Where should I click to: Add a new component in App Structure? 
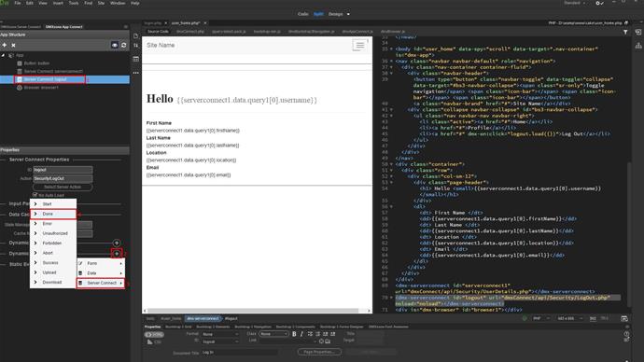[5, 45]
